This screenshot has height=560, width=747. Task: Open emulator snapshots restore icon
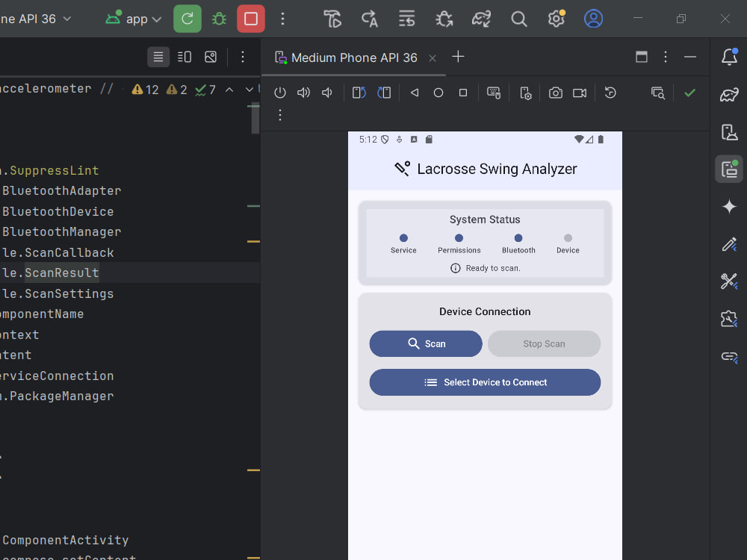[x=610, y=93]
